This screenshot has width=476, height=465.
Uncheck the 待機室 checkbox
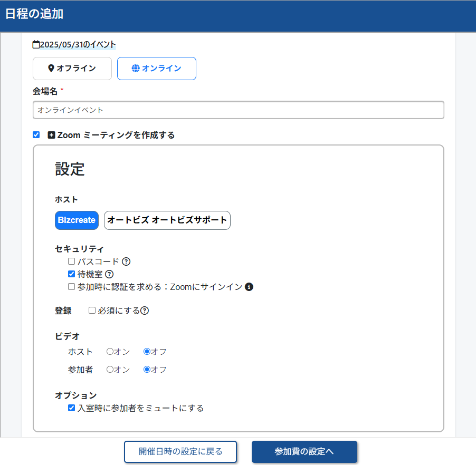click(71, 274)
